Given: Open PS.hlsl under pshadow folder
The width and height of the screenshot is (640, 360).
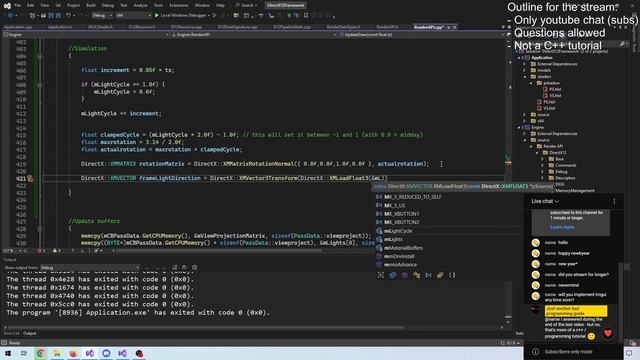Looking at the screenshot, I should pos(555,89).
